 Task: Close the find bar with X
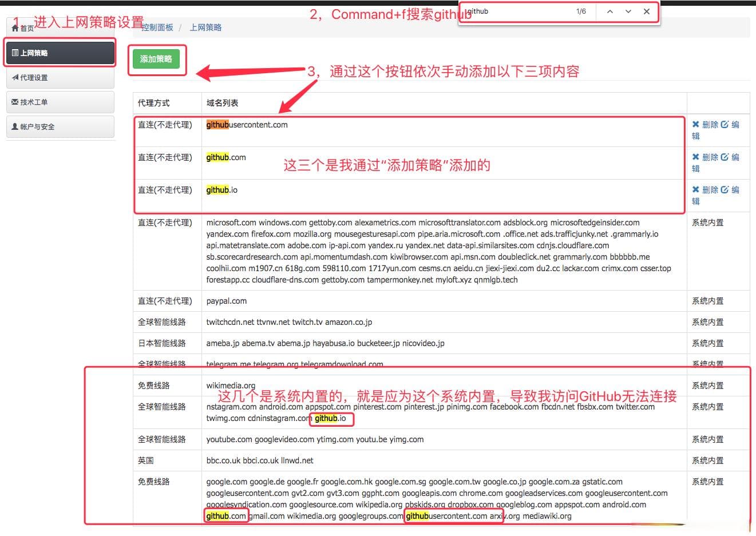647,11
